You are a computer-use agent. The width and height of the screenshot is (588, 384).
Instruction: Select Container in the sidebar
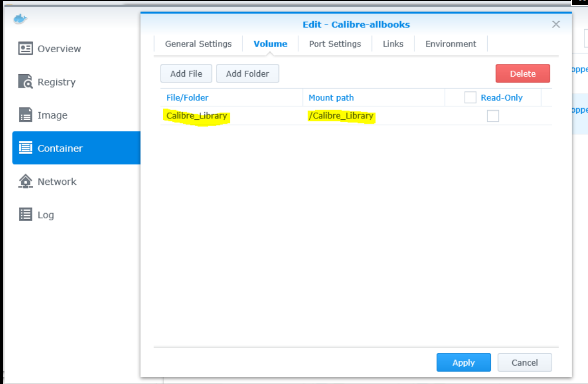(76, 148)
